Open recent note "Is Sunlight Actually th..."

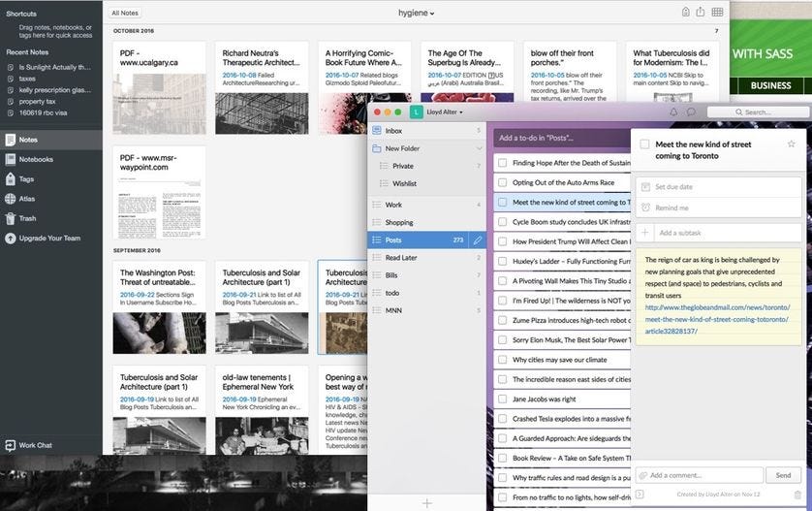(54, 67)
